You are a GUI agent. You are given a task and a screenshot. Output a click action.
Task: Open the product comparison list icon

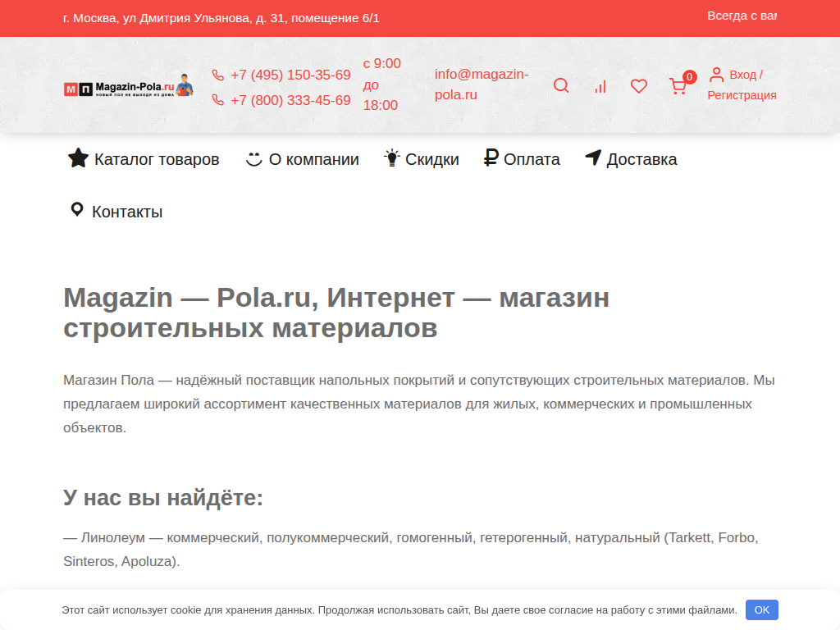pyautogui.click(x=600, y=85)
